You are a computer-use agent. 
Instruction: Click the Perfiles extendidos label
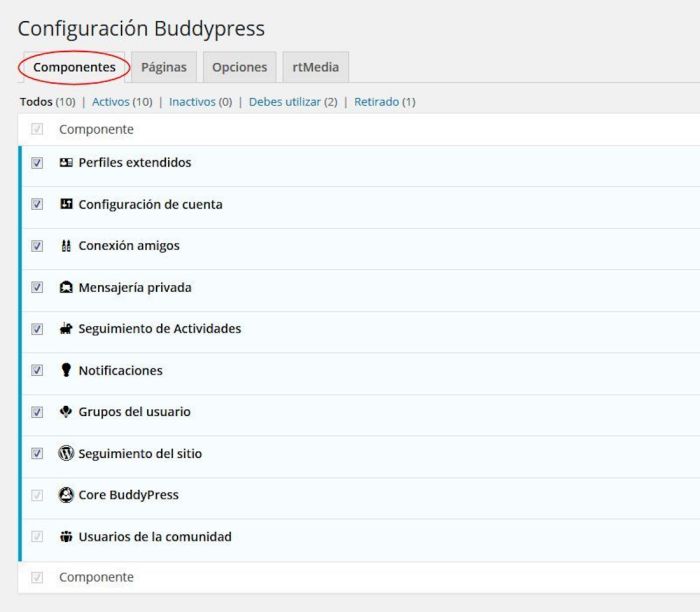[135, 162]
